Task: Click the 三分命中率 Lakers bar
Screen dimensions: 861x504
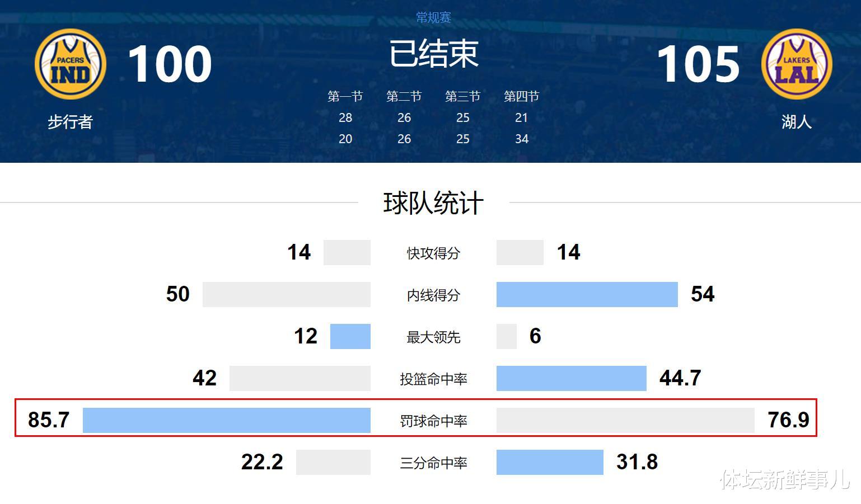Action: tap(550, 462)
